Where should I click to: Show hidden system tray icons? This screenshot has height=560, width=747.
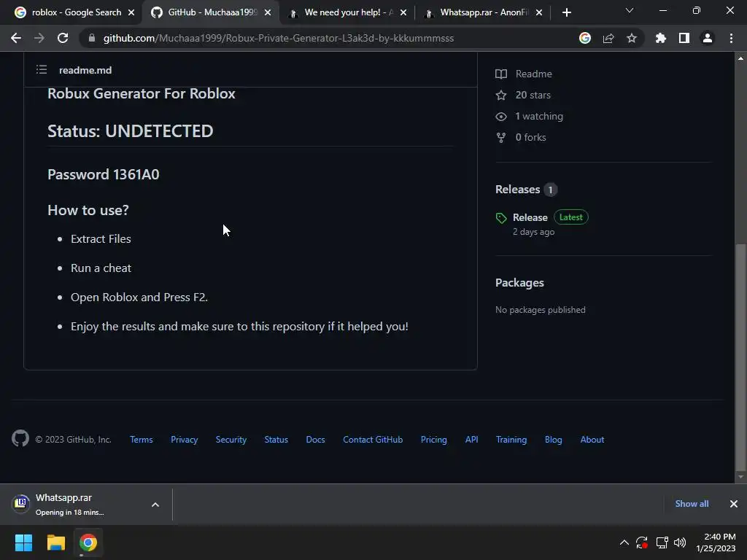[624, 542]
